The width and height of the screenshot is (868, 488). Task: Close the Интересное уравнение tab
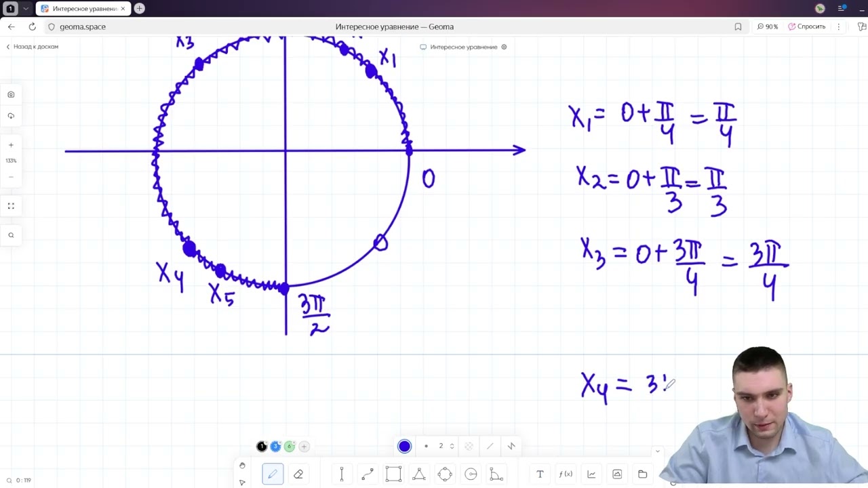[123, 8]
